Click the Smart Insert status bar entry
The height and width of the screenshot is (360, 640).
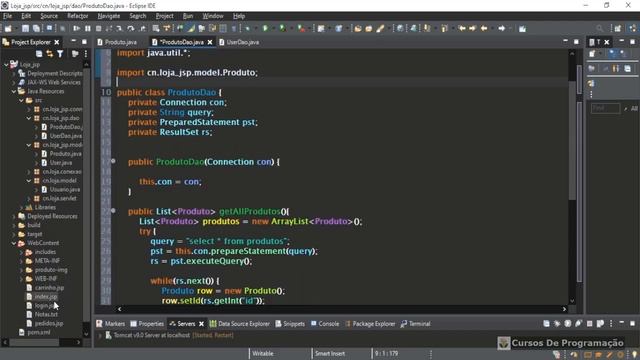(x=330, y=353)
